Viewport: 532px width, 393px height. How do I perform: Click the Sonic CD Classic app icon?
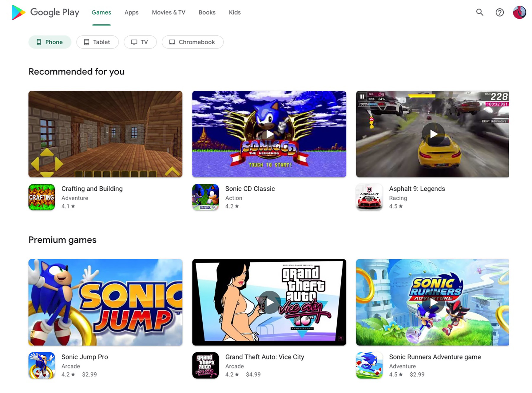tap(205, 197)
